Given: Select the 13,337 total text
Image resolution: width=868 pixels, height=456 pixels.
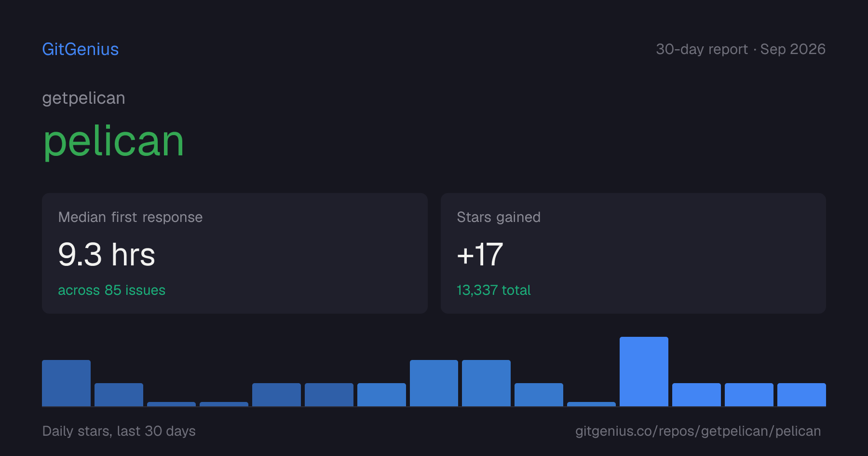Looking at the screenshot, I should tap(493, 290).
